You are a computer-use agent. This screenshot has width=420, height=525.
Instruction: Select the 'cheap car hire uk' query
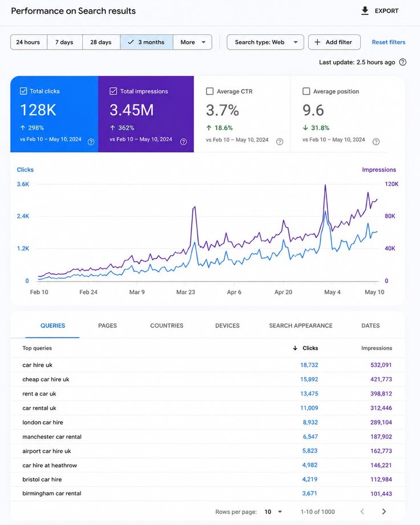pos(46,379)
